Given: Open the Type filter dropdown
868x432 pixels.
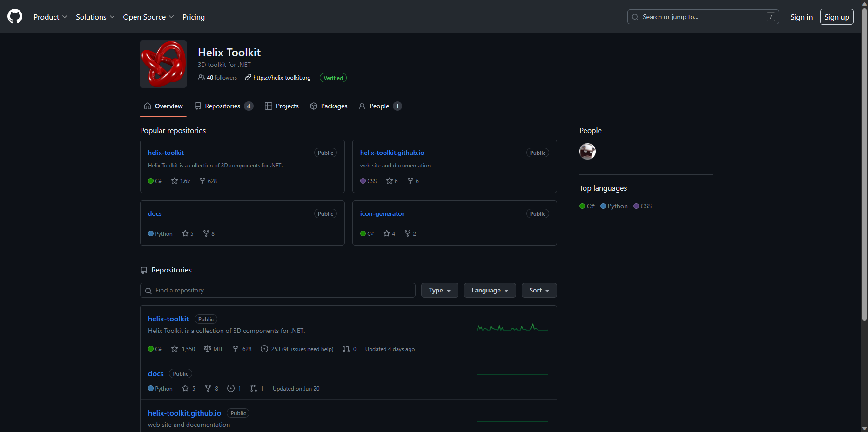Looking at the screenshot, I should click(440, 290).
